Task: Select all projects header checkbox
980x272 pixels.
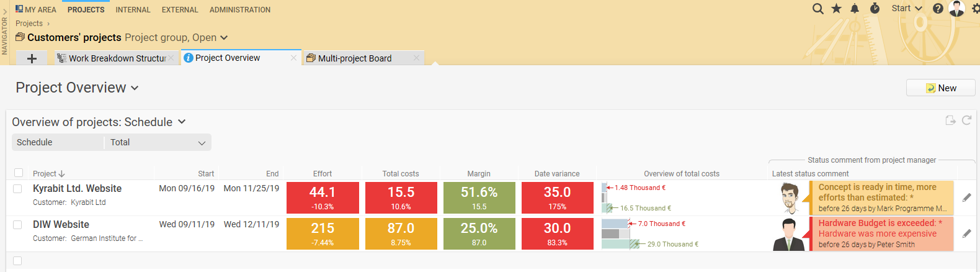Action: [19, 173]
